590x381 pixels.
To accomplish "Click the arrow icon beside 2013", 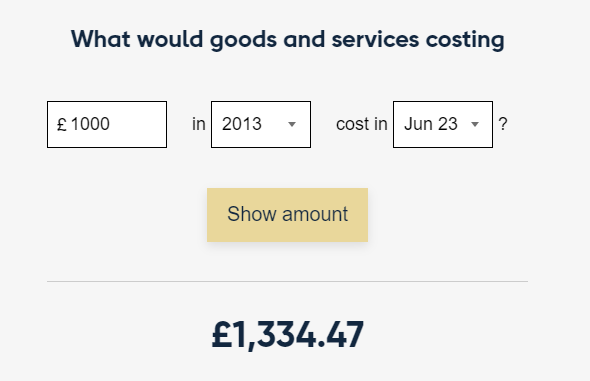I will [x=292, y=124].
